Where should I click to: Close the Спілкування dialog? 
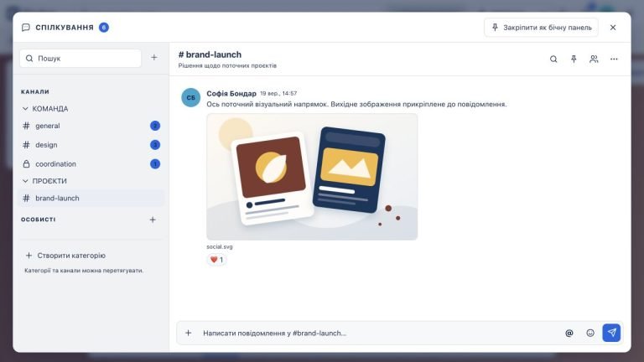tap(613, 28)
